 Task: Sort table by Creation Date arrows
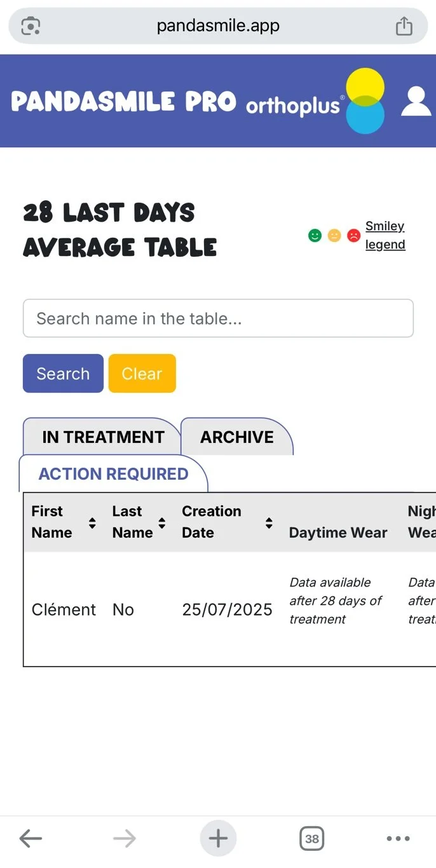(x=269, y=523)
